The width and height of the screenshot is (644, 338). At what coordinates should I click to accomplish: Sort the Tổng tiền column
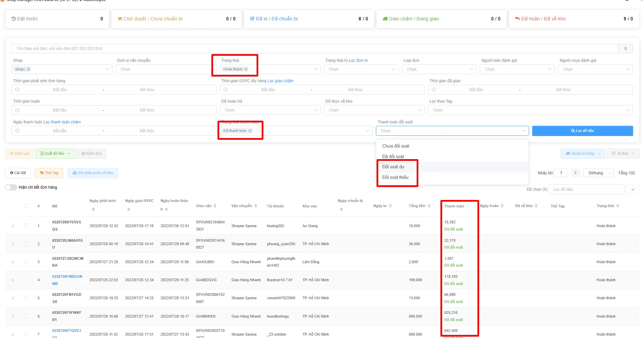tap(429, 206)
